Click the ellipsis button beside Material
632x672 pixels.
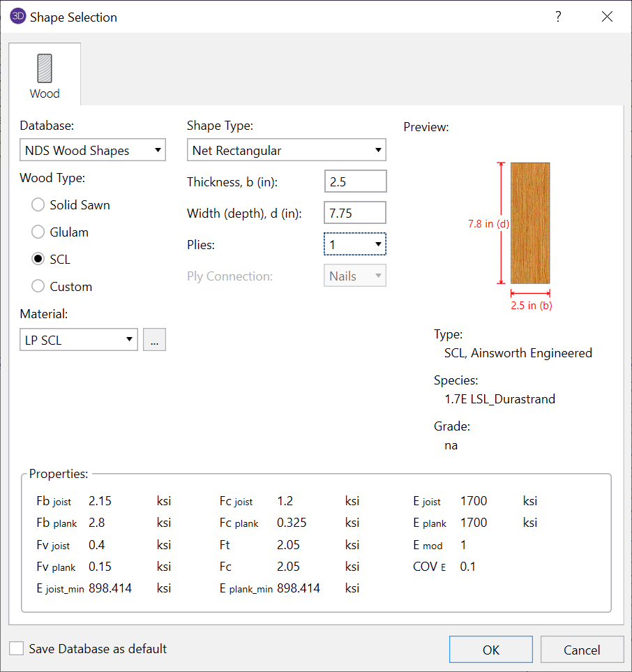pos(154,340)
